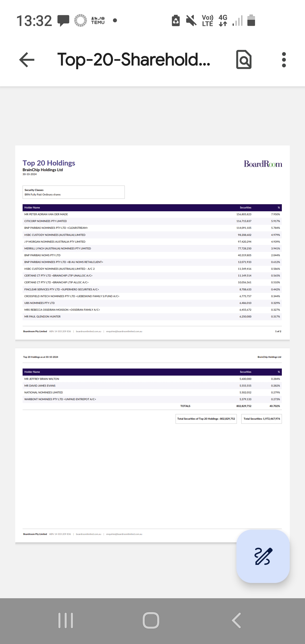Tap BrainChip Holdings Ltd under the heading
The width and height of the screenshot is (305, 644).
pyautogui.click(x=43, y=170)
